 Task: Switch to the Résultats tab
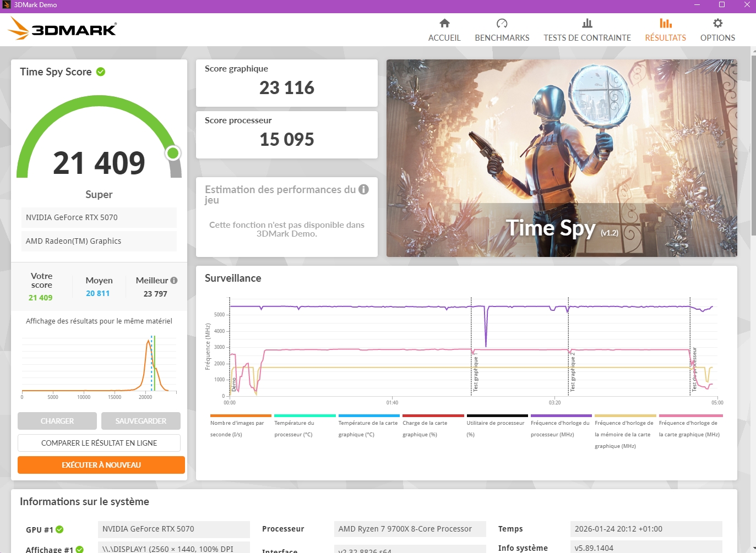pos(665,30)
